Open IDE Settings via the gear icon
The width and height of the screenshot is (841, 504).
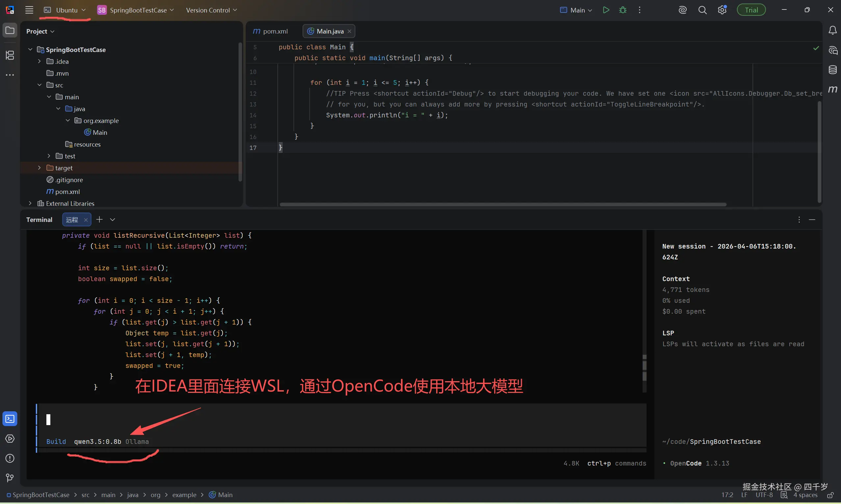tap(723, 10)
